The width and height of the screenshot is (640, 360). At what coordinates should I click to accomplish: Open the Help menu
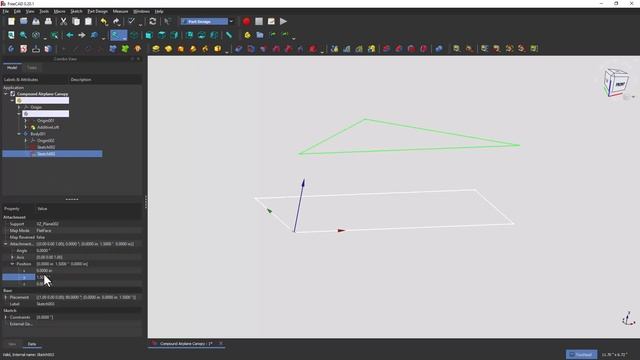[159, 11]
